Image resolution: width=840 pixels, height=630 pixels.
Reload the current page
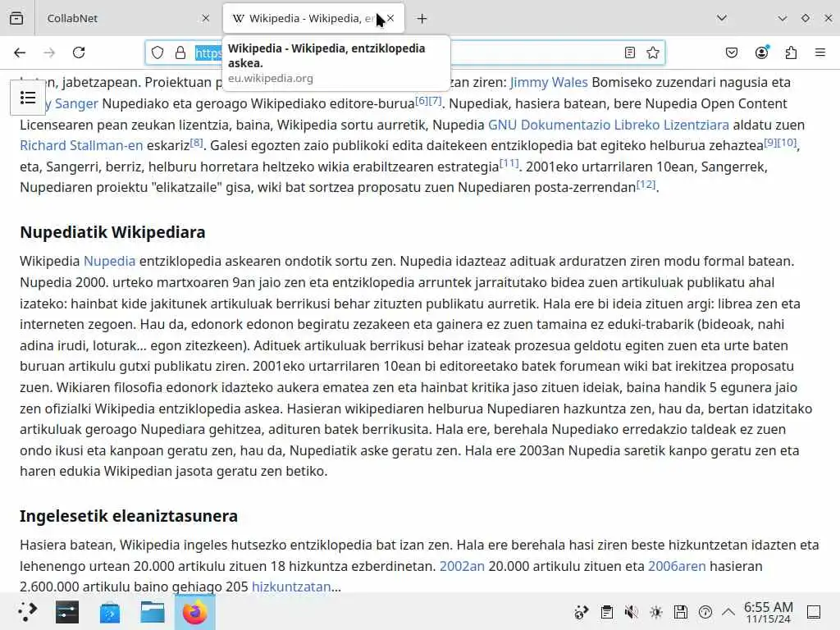click(79, 52)
